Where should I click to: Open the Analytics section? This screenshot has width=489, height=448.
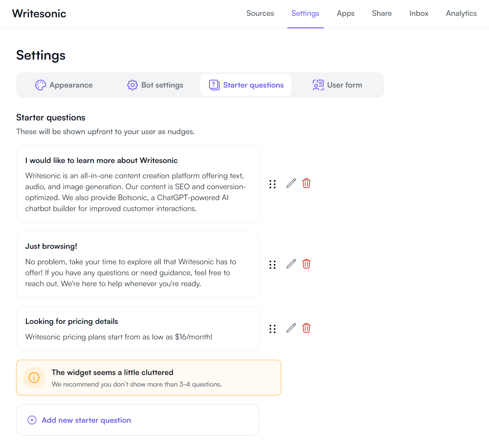click(x=461, y=13)
